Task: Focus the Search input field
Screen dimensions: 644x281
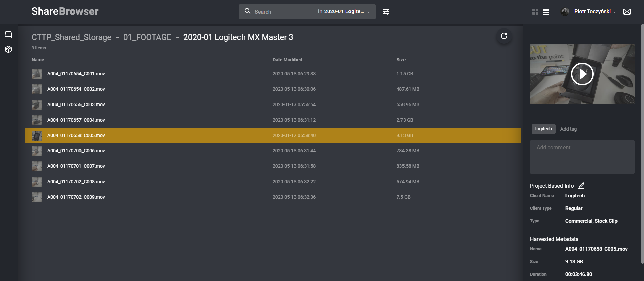Action: (283, 12)
